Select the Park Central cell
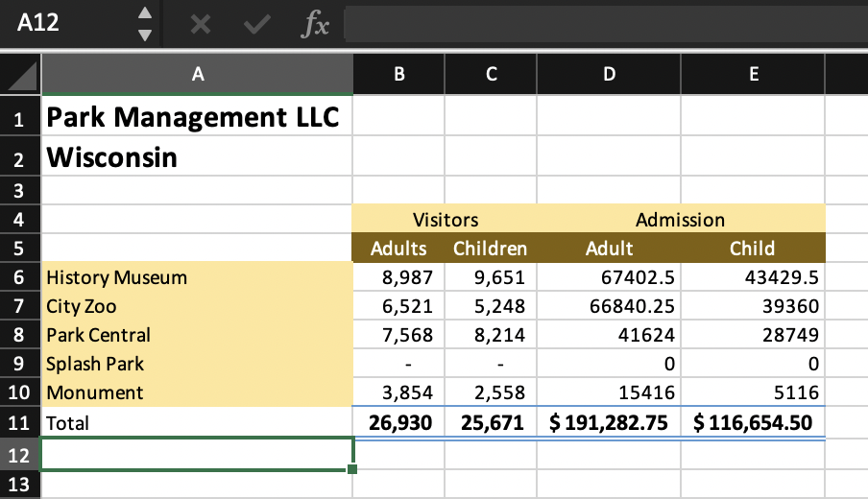This screenshot has width=868, height=499. click(197, 335)
